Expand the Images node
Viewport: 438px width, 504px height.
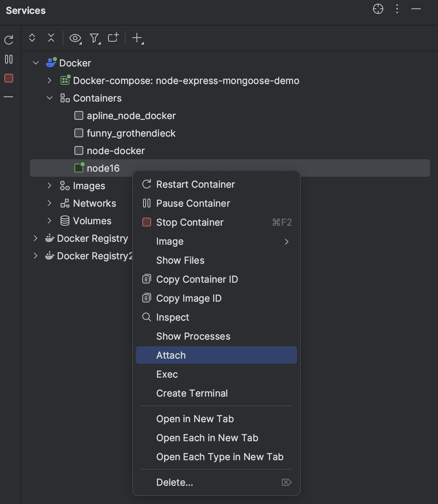click(x=50, y=186)
